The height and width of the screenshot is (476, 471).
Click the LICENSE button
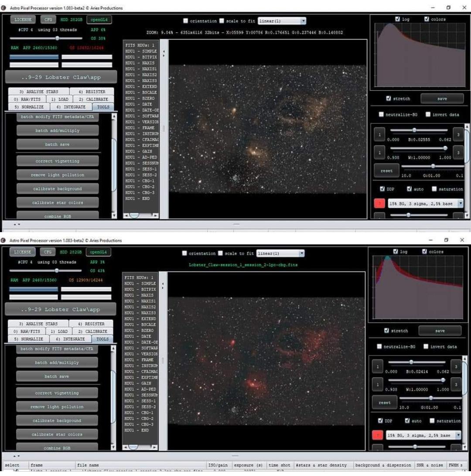click(x=22, y=19)
